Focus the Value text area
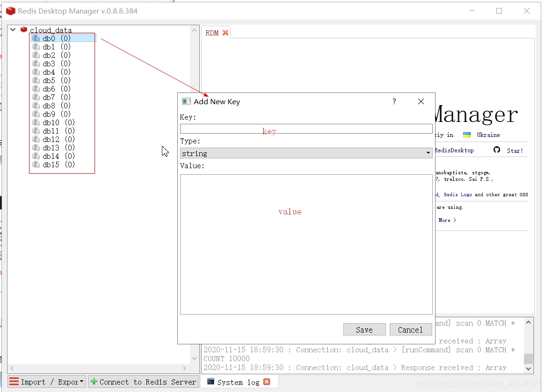Image resolution: width=545 pixels, height=392 pixels. click(x=306, y=244)
